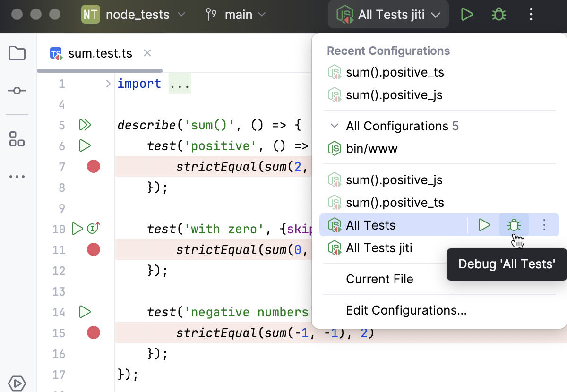Toggle the breakpoint on line 7
Viewport: 567px width, 392px height.
93,166
